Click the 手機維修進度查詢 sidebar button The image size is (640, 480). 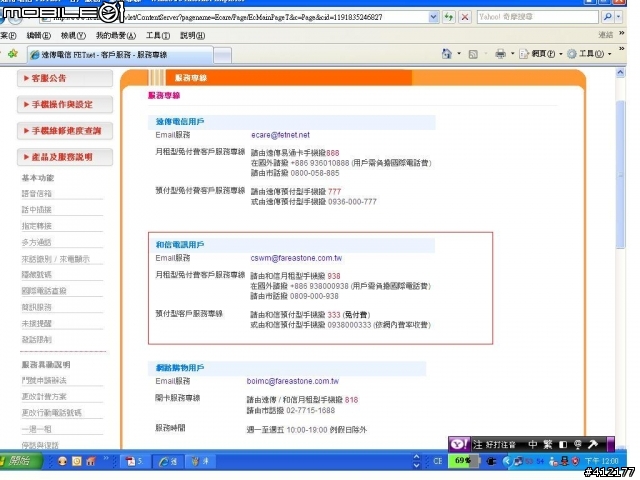point(65,131)
